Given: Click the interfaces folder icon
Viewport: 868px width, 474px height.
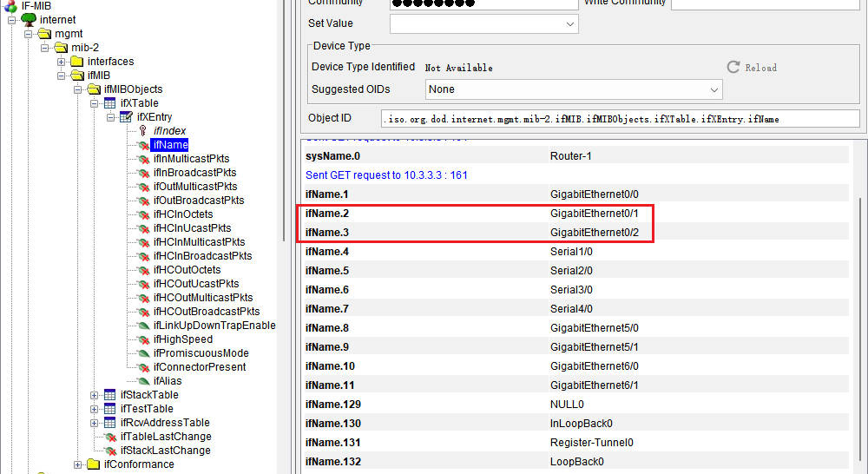Looking at the screenshot, I should 77,62.
